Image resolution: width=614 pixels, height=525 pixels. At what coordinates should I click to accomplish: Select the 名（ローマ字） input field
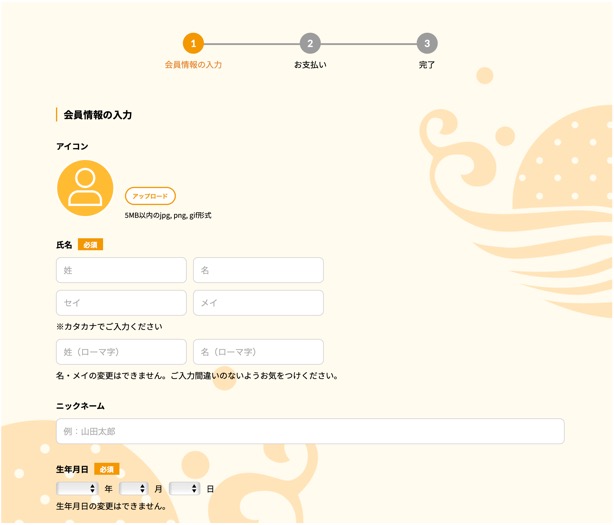[x=258, y=352]
